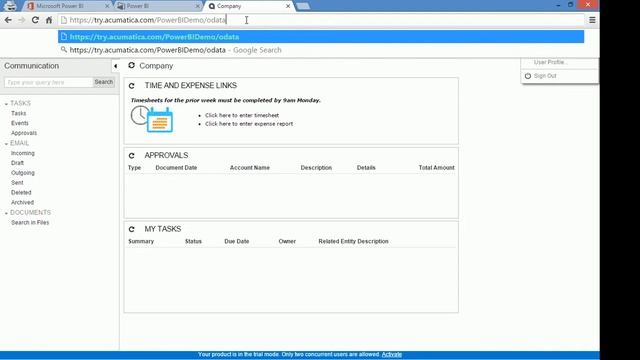Refresh the Approvals widget
The width and height of the screenshot is (640, 360).
point(131,156)
